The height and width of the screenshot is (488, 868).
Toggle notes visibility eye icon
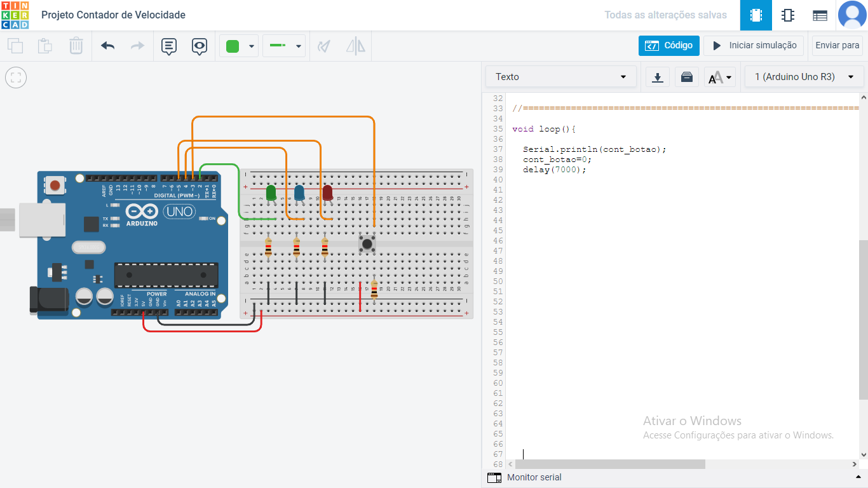200,46
